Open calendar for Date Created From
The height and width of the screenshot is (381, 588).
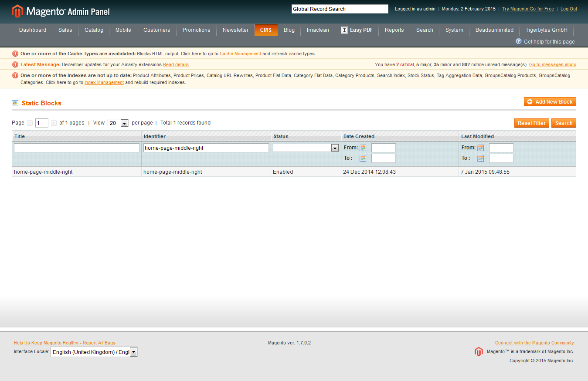point(363,148)
